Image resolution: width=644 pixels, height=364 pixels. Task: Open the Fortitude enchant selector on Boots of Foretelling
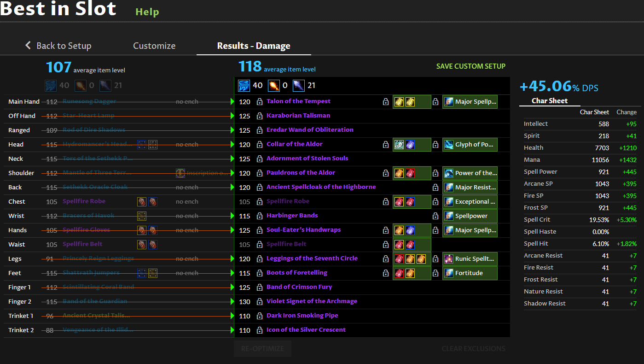(470, 273)
